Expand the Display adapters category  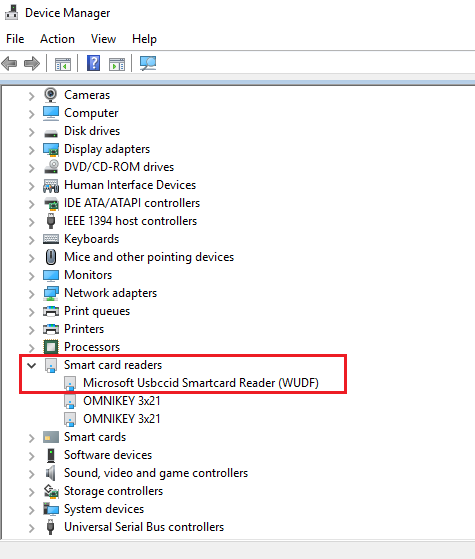[x=32, y=150]
